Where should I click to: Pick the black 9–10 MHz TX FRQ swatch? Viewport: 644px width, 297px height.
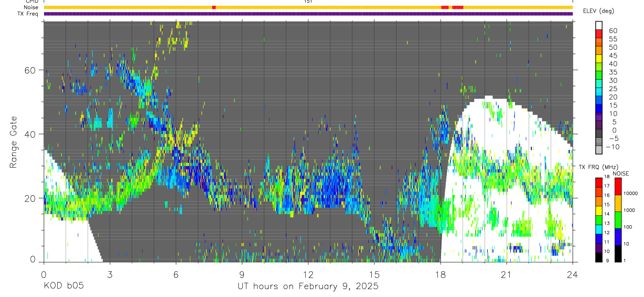tap(599, 257)
